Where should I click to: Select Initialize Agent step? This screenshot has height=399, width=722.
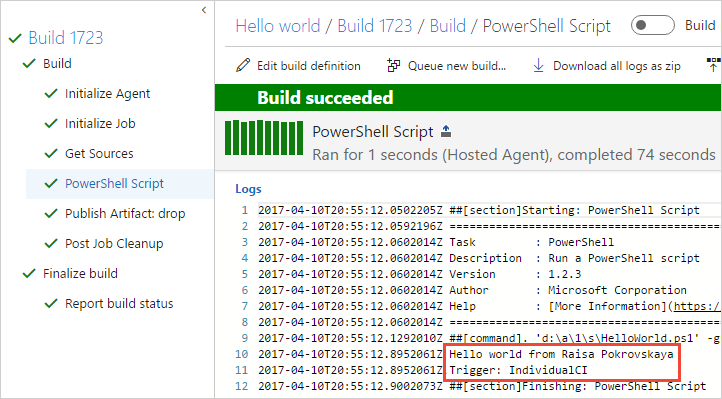[107, 93]
